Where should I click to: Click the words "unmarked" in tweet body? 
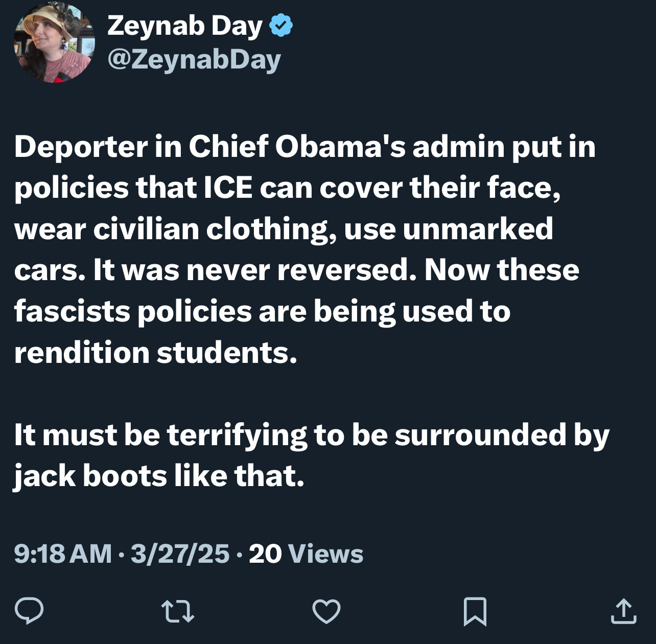click(x=478, y=228)
